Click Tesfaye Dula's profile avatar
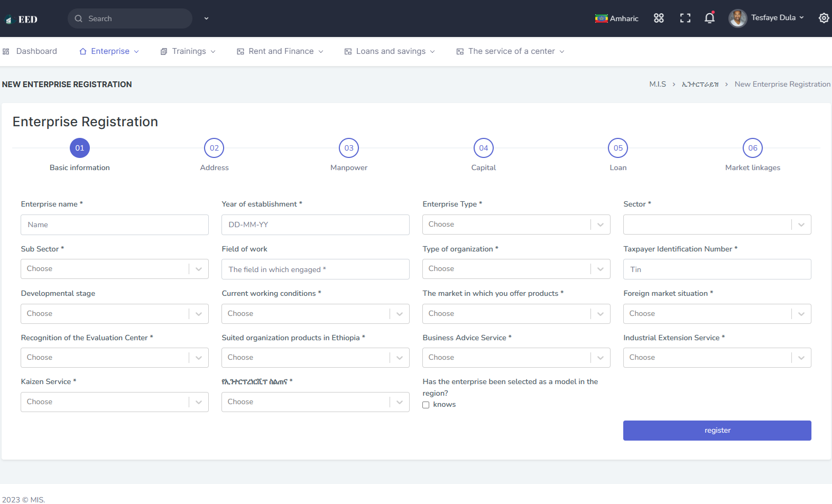The height and width of the screenshot is (504, 832). click(737, 18)
